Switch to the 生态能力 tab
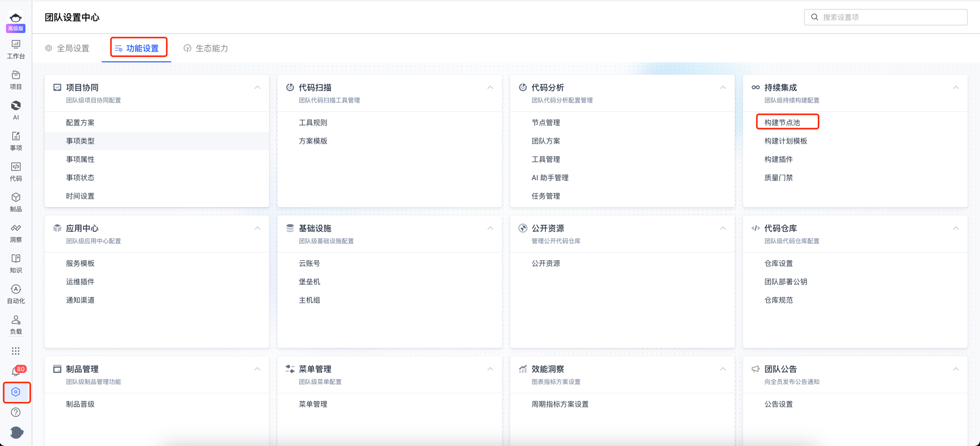 tap(206, 48)
